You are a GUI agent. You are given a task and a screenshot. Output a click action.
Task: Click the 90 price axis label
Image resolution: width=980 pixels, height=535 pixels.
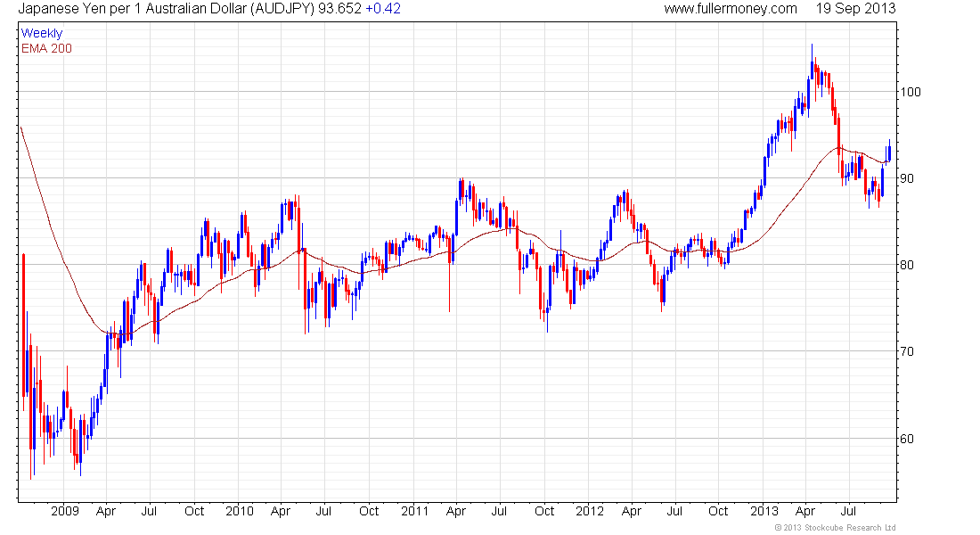coord(907,178)
